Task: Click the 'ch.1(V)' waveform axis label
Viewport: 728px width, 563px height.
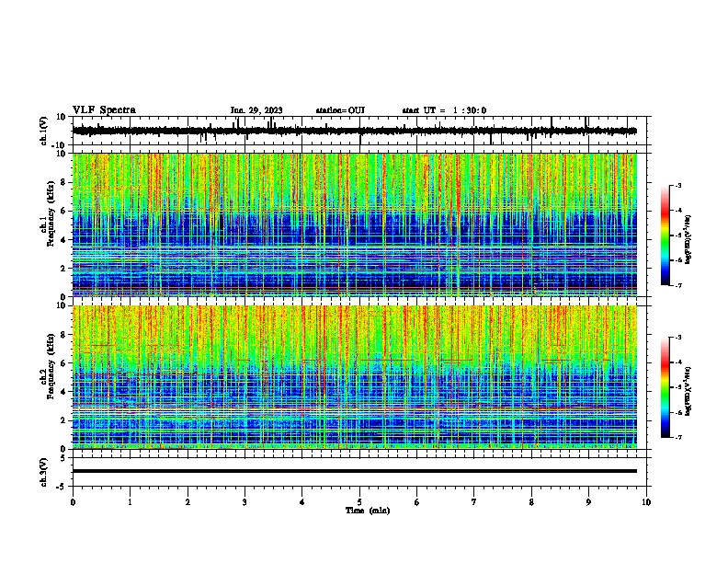Action: pyautogui.click(x=44, y=131)
